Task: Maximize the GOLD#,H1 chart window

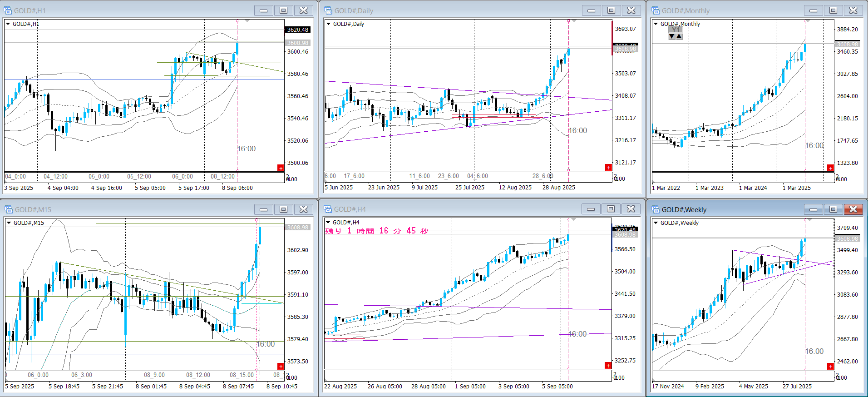Action: click(284, 10)
